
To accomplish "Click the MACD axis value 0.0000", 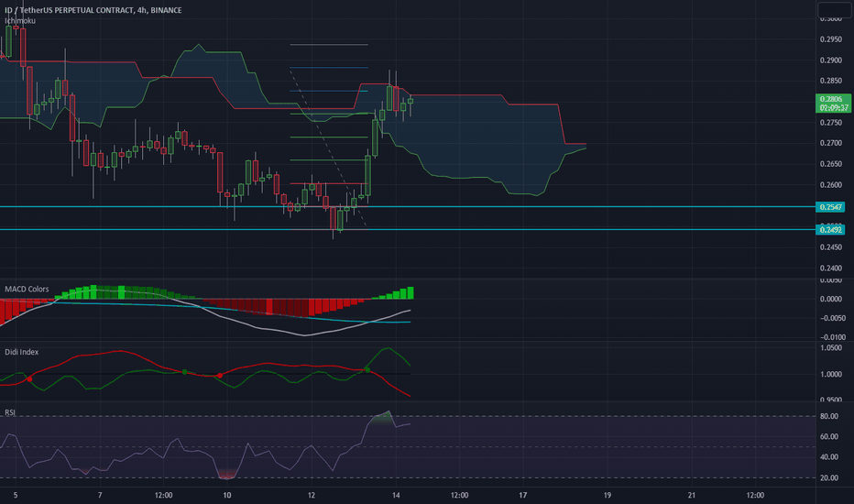I will pyautogui.click(x=830, y=299).
